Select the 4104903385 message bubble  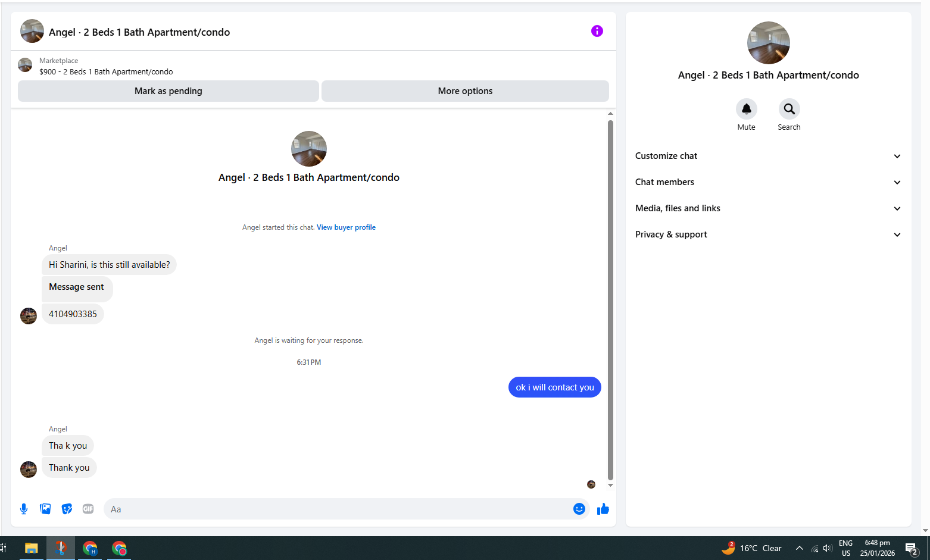[x=73, y=314]
